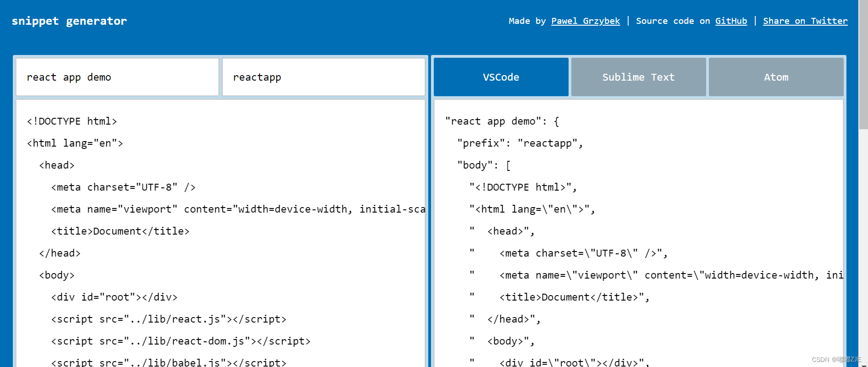The width and height of the screenshot is (868, 367).
Task: Click the '"react app demo": {' output line
Action: 502,121
